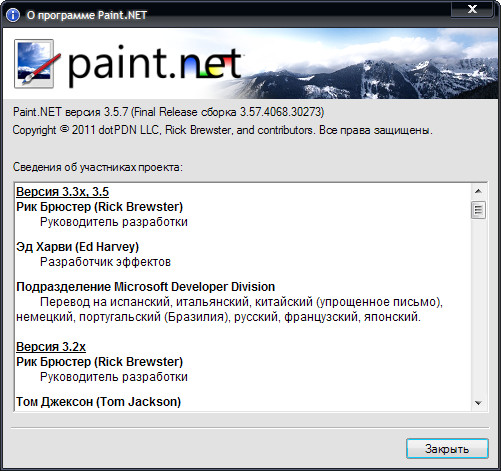Image resolution: width=501 pixels, height=471 pixels.
Task: Click the Paint.NET paintbrush logo icon
Action: (36, 64)
